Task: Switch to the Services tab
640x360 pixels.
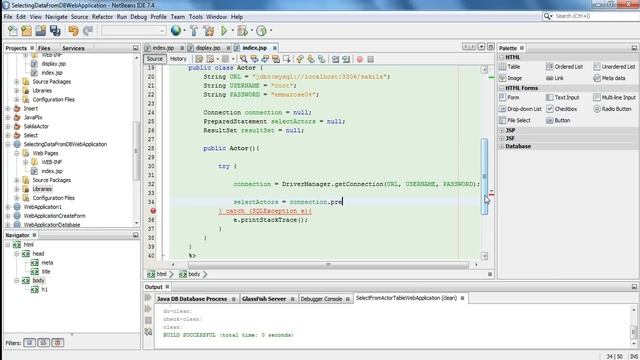Action: 73,48
